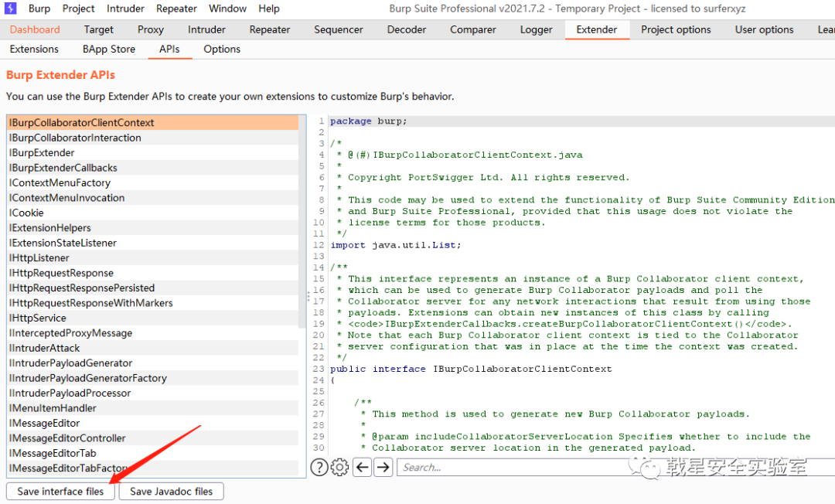Open the Repeater menu in menu bar
This screenshot has width=835, height=504.
click(176, 9)
